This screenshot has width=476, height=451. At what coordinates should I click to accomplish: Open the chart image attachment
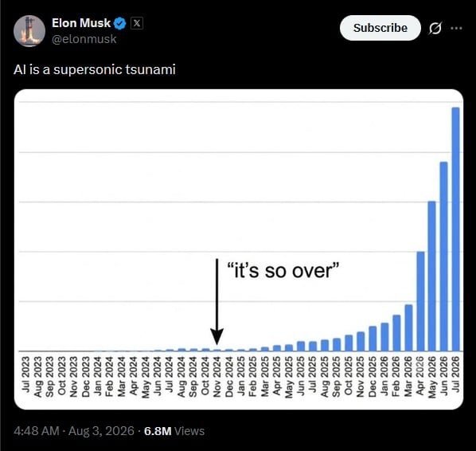click(x=239, y=249)
